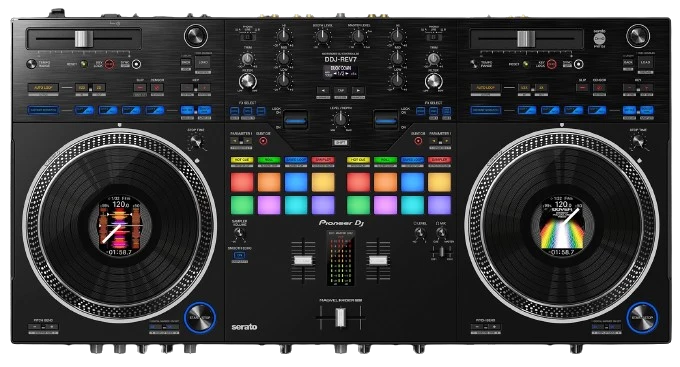
Task: Click right deck START/STOP round button
Action: 642,317
